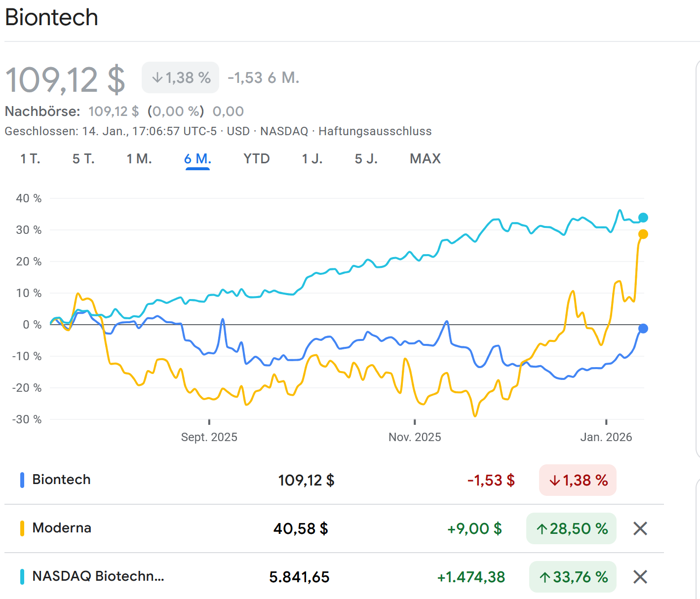Image resolution: width=700 pixels, height=599 pixels.
Task: Click the yellow Moderna color indicator
Action: [x=22, y=528]
